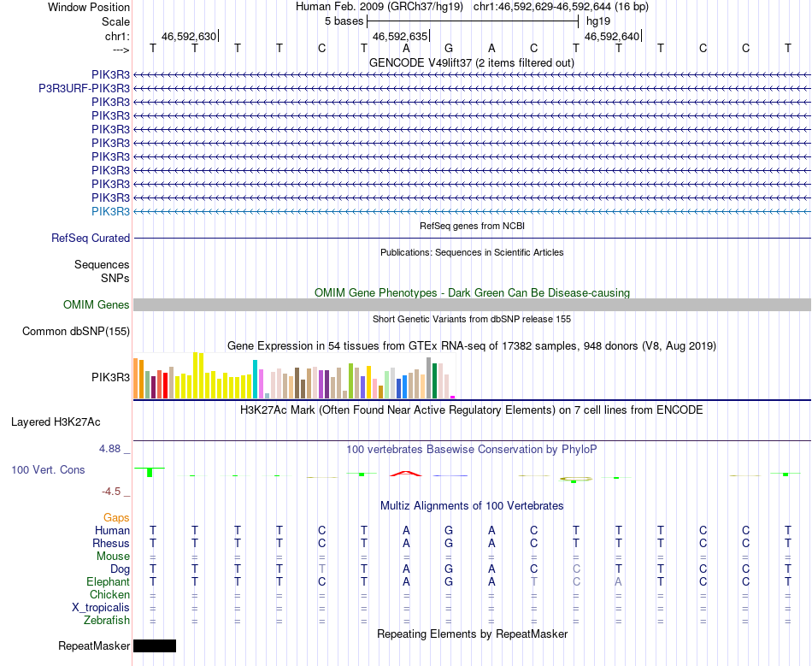The image size is (812, 666).
Task: Click the red PhyloP conservation peak
Action: [406, 474]
